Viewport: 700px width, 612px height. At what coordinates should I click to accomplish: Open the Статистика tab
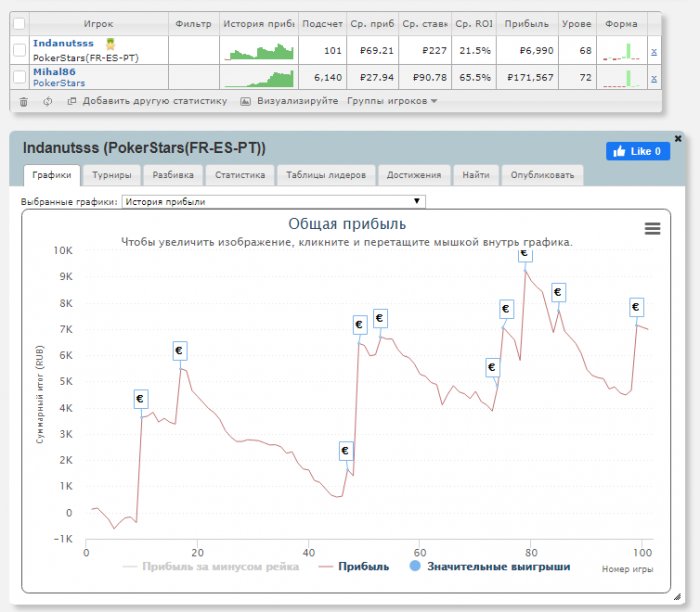240,175
